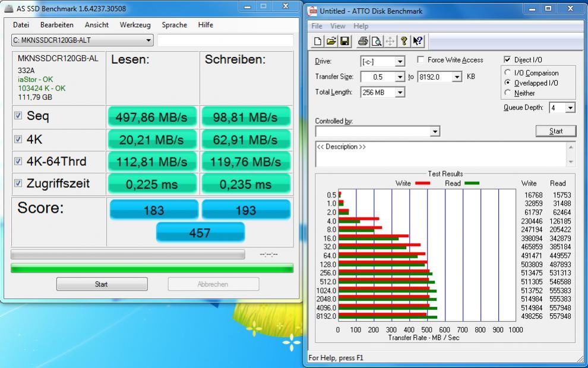Click the Seq read result 497,86 MB/s

152,117
